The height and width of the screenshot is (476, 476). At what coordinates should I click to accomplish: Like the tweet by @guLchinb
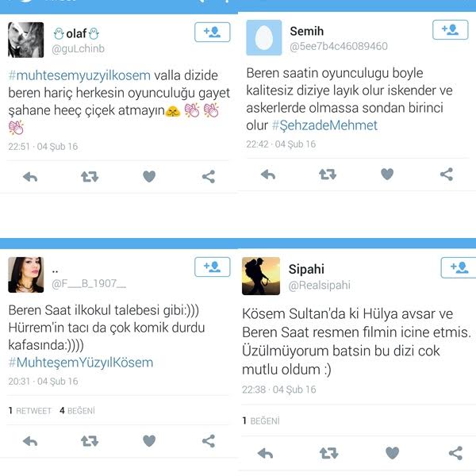pyautogui.click(x=149, y=177)
